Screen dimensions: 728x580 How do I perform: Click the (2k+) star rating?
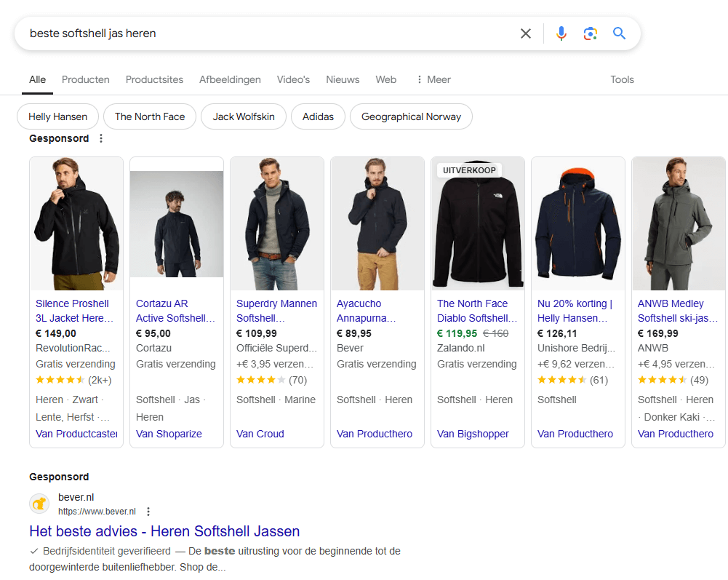click(x=74, y=380)
